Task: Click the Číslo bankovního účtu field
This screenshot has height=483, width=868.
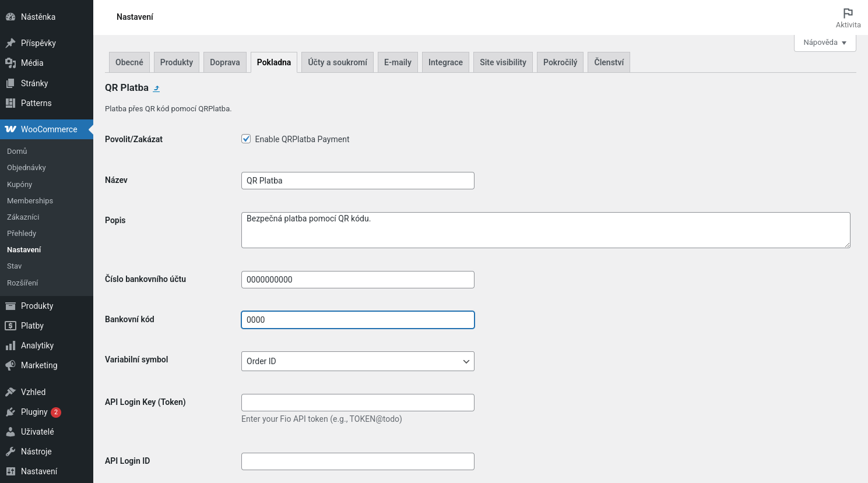Action: 358,280
